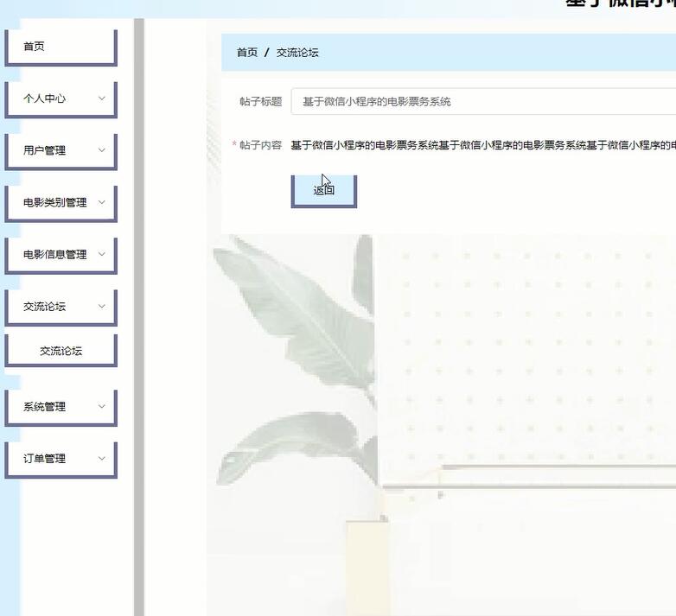Open the 电影类别管理 menu label
This screenshot has width=676, height=616.
54,202
